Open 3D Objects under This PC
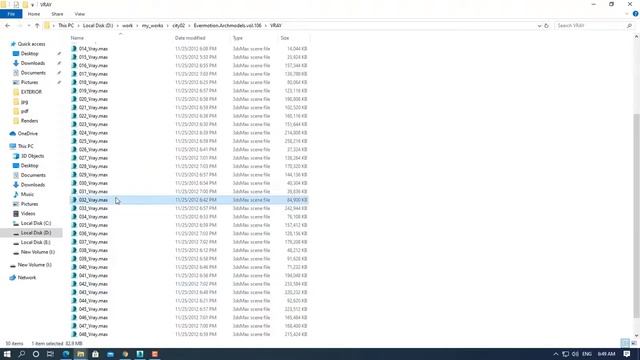 (32, 156)
